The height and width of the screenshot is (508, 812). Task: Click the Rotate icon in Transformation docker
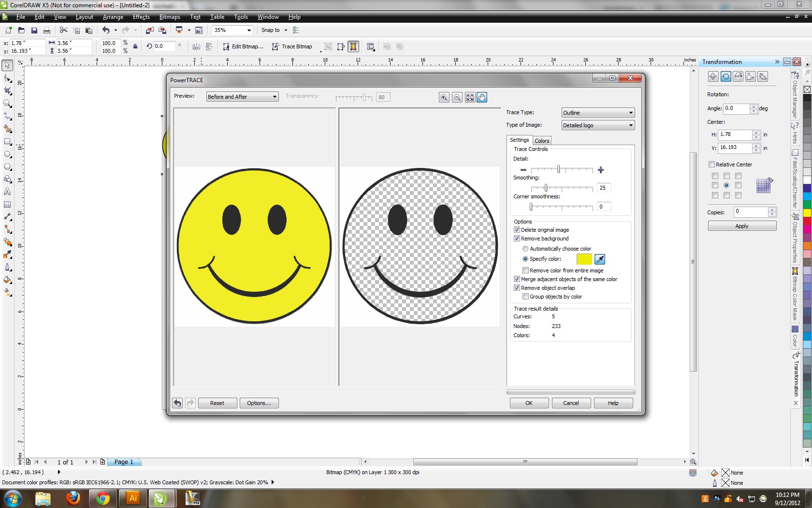click(725, 76)
